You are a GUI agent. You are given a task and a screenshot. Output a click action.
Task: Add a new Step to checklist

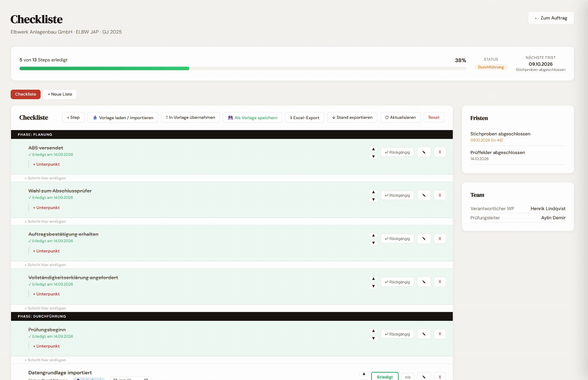click(x=73, y=118)
